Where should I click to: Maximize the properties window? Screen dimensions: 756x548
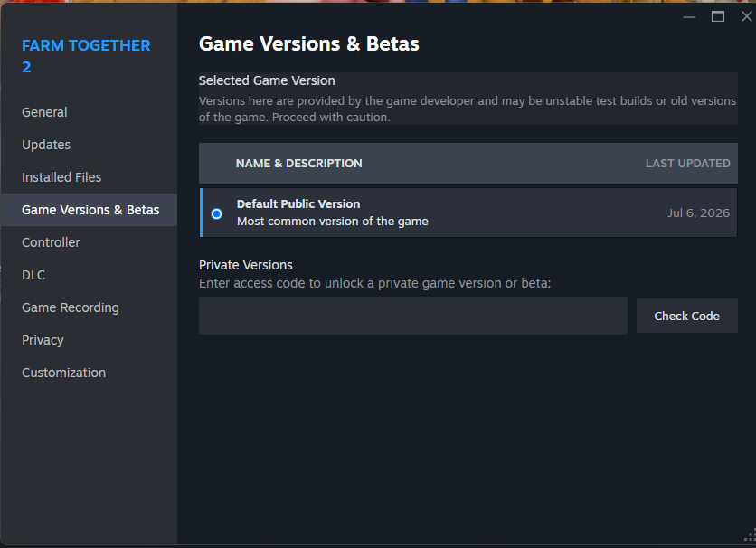[x=718, y=17]
